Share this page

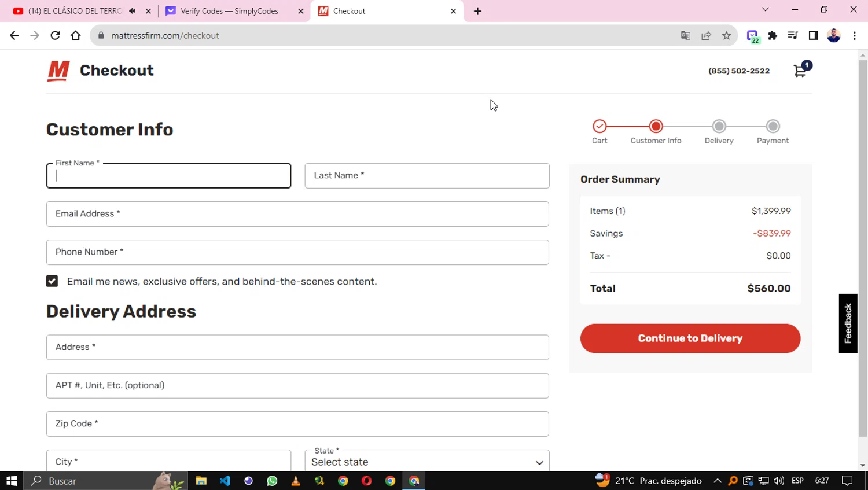[706, 35]
